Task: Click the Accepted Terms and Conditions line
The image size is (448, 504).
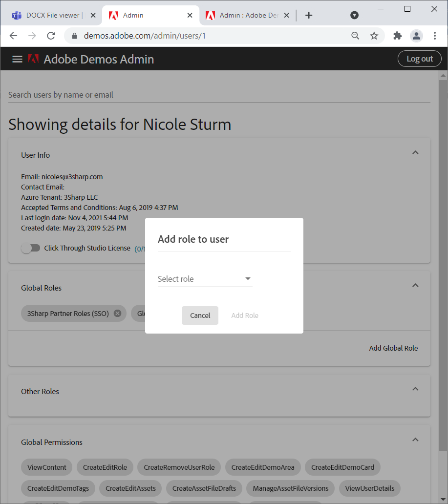Action: point(100,208)
